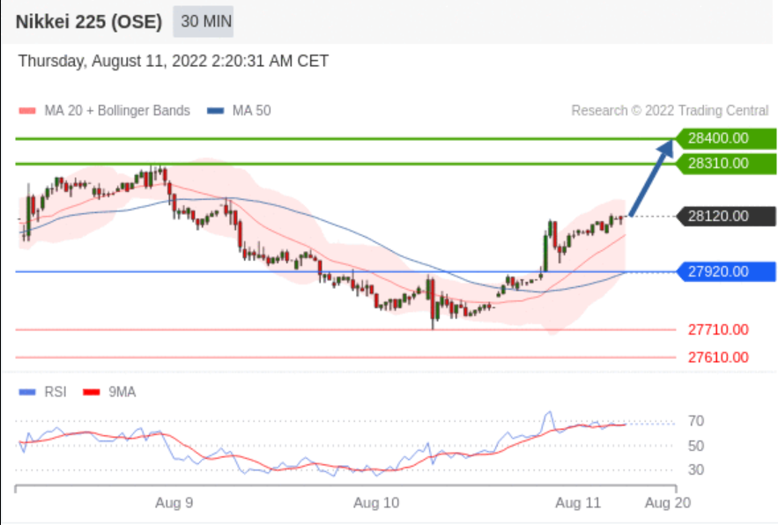Click the MA 20 + Bollinger Bands legend swatch
This screenshot has width=778, height=532.
(27, 111)
